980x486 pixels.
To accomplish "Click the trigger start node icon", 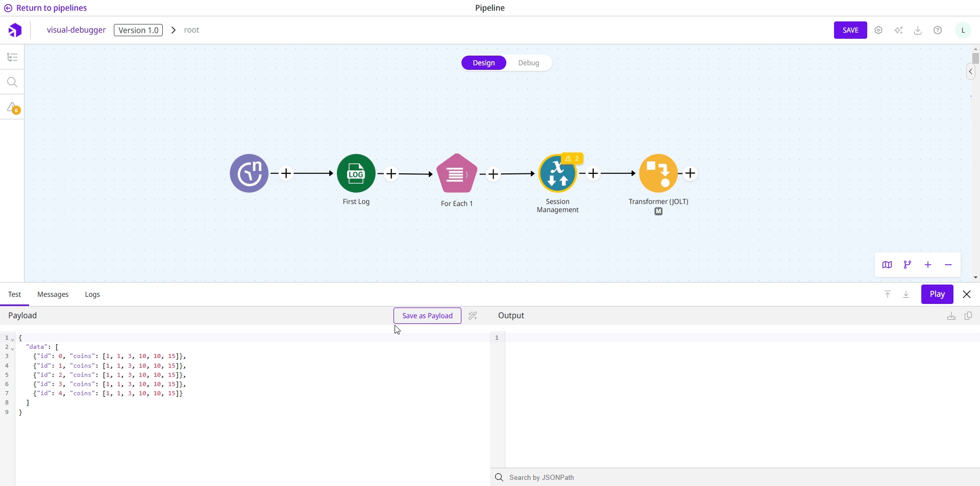I will [x=249, y=173].
